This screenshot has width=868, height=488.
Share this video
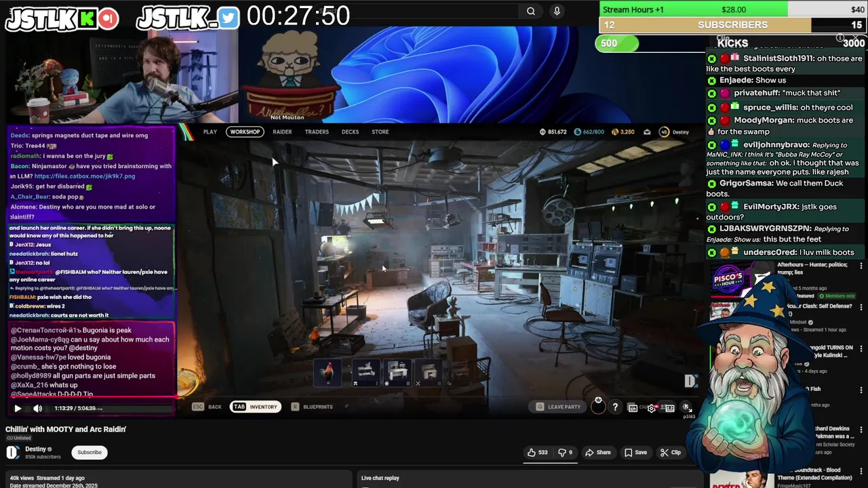(x=598, y=452)
